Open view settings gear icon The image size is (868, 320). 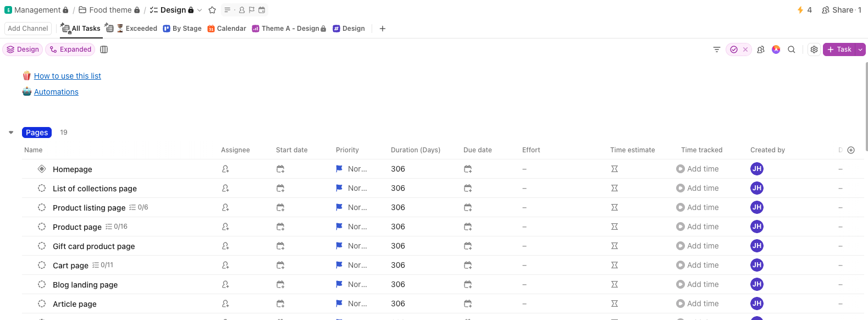(x=814, y=49)
